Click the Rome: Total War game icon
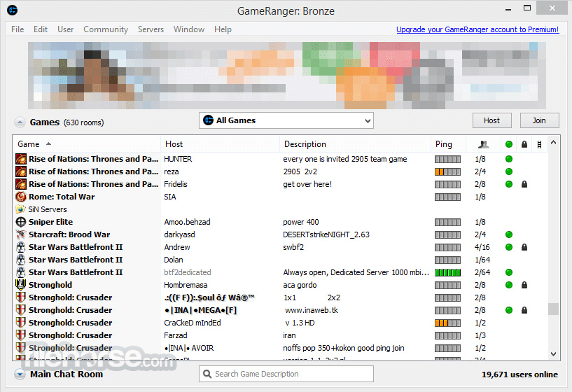 pyautogui.click(x=21, y=197)
